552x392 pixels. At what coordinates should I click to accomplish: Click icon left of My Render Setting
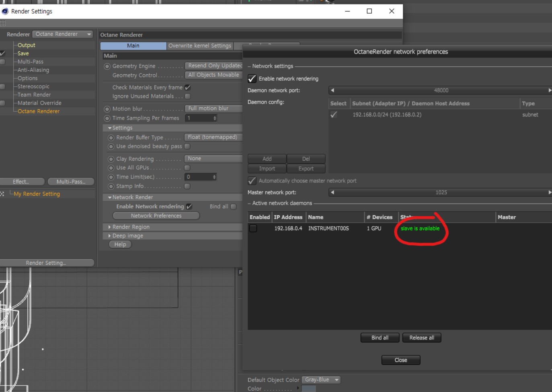(x=2, y=194)
